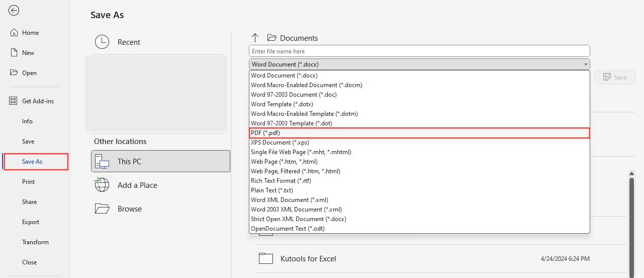
Task: Click the back arrow circle icon
Action: point(14,10)
